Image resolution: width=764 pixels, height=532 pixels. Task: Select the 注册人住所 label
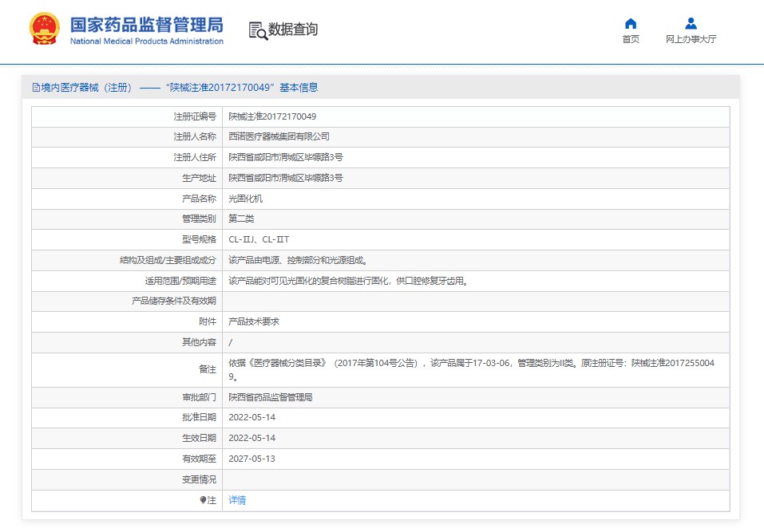click(x=195, y=157)
